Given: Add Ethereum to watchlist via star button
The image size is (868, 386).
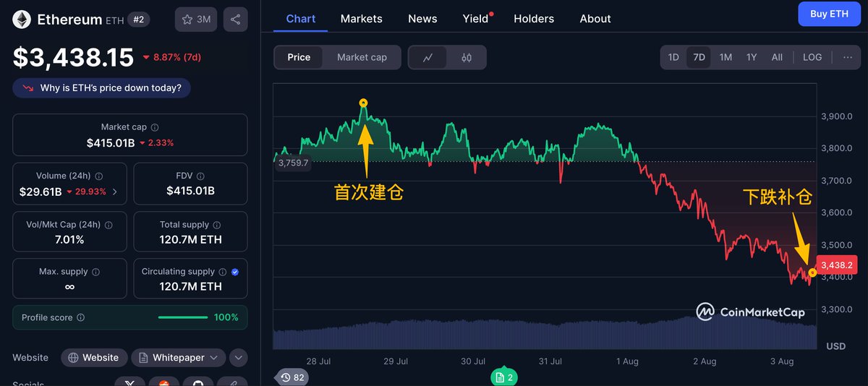Looking at the screenshot, I should [x=196, y=20].
